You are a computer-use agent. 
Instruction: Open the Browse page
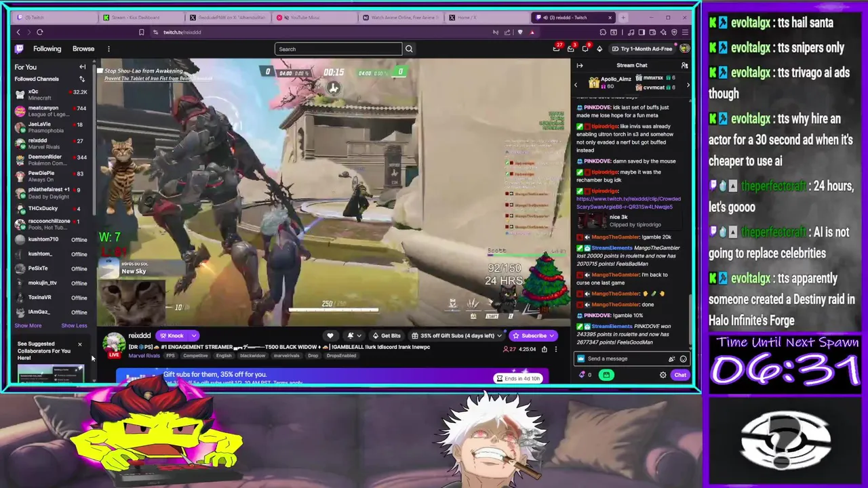point(83,49)
